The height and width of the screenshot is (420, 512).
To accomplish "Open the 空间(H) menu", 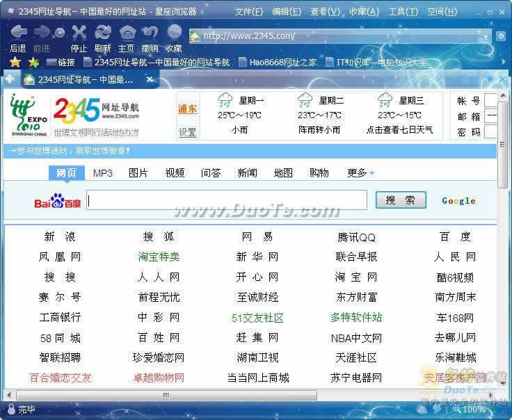I will tap(442, 12).
